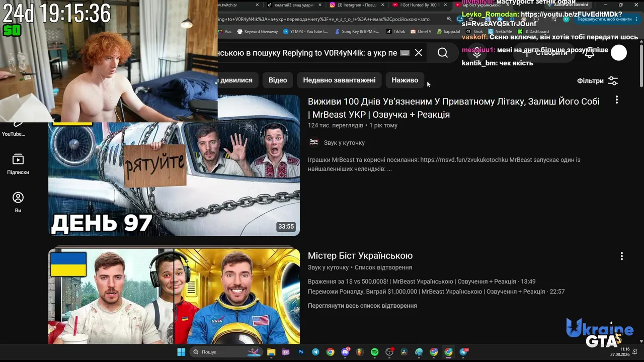This screenshot has height=362, width=644.
Task: Open the Містер Біст Українською playlist title
Action: (360, 255)
